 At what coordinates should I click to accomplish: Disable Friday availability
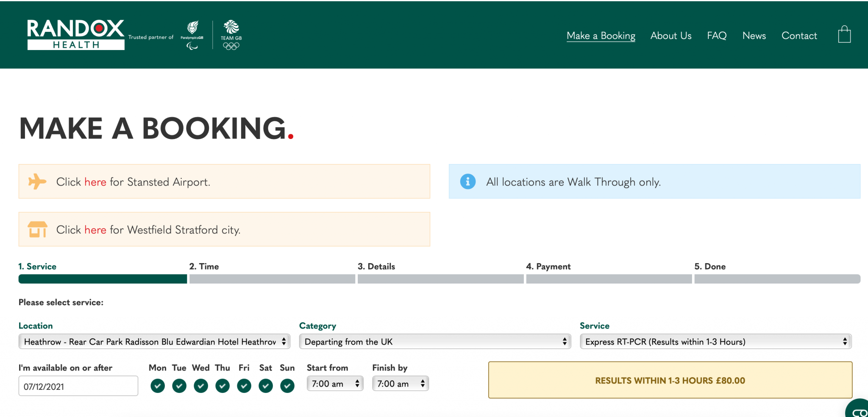click(244, 386)
